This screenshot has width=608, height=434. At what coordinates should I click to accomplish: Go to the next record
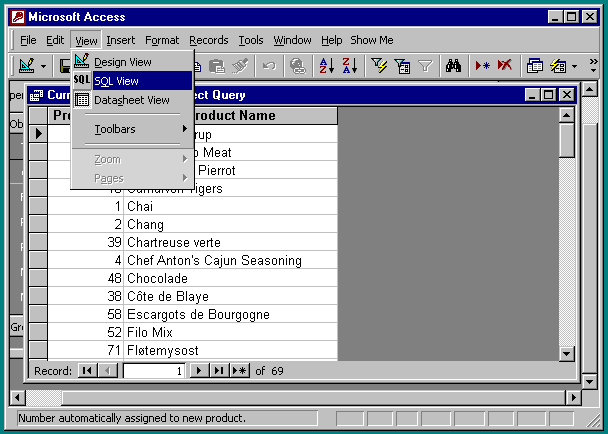pyautogui.click(x=199, y=371)
